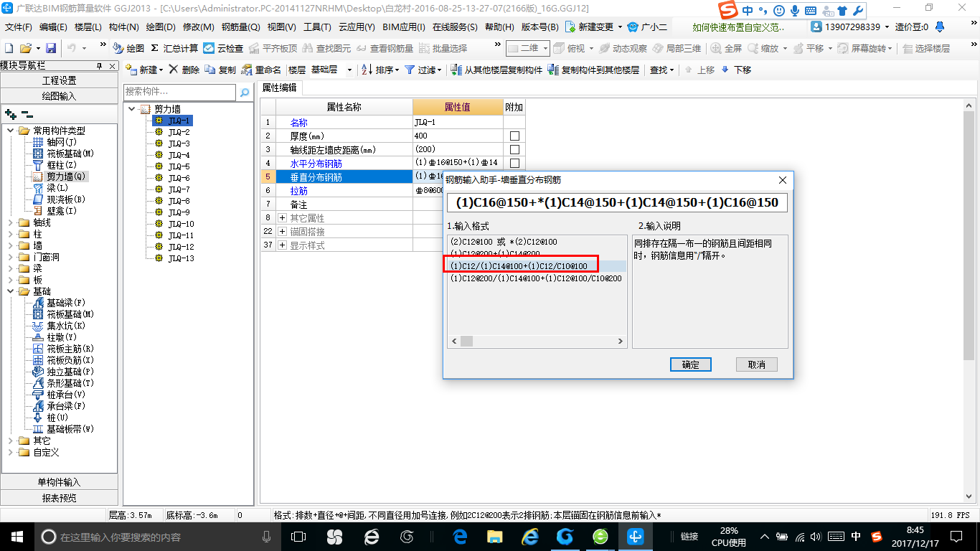The image size is (980, 551).
Task: Expand the 自定义 folder in the tree
Action: (x=11, y=452)
